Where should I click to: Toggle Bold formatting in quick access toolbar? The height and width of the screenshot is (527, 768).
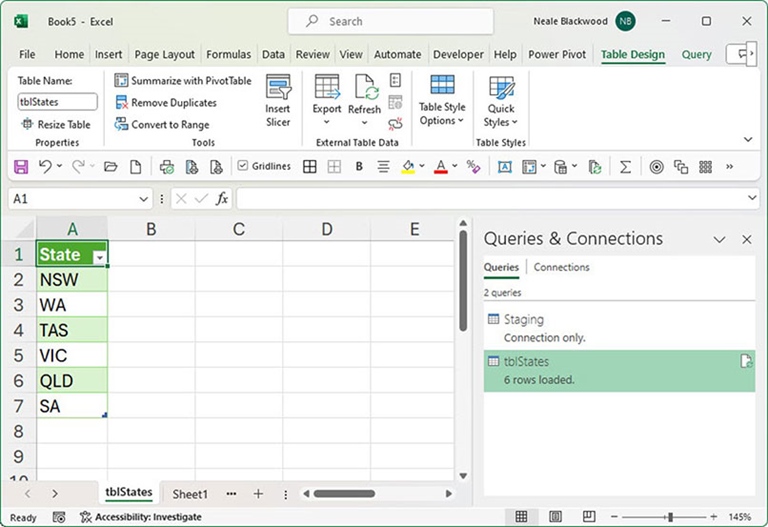tap(359, 167)
